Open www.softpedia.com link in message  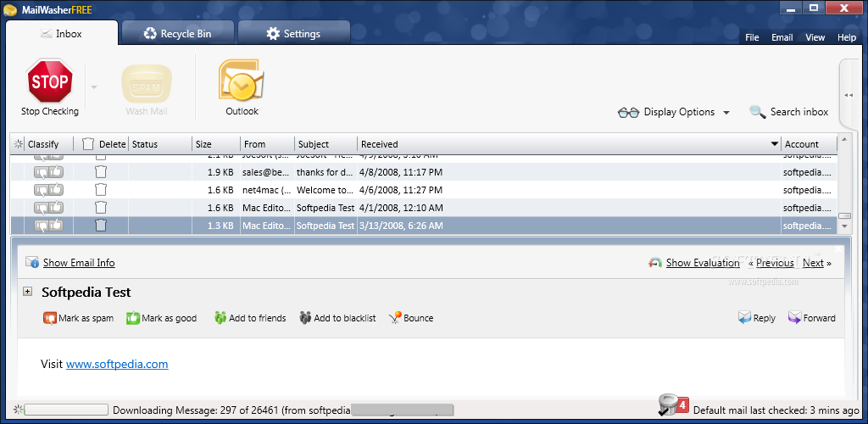click(x=117, y=365)
